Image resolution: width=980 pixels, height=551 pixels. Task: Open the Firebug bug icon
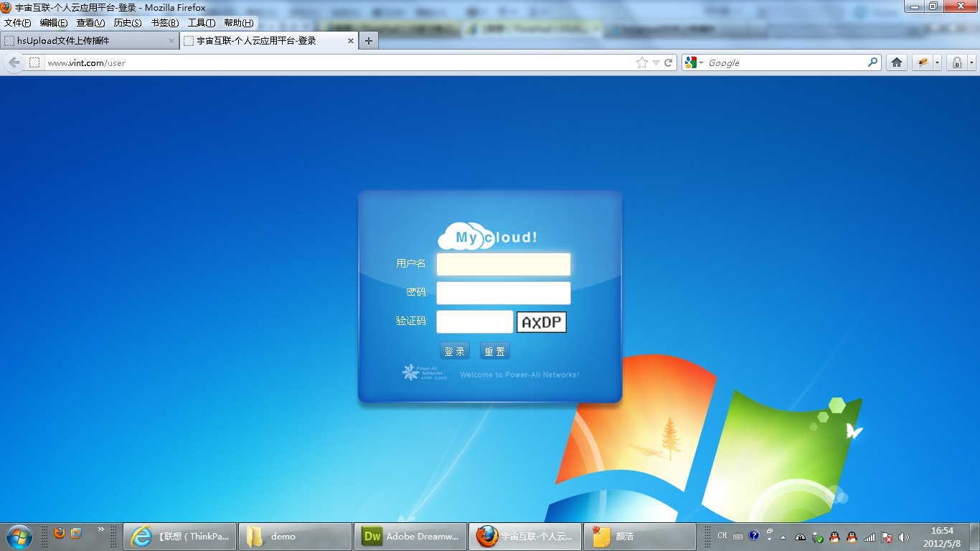[x=922, y=62]
